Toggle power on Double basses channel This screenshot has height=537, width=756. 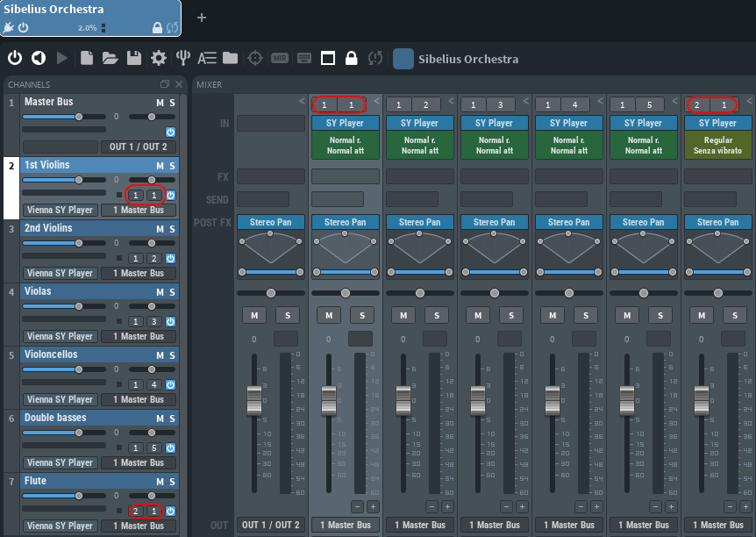[x=171, y=447]
